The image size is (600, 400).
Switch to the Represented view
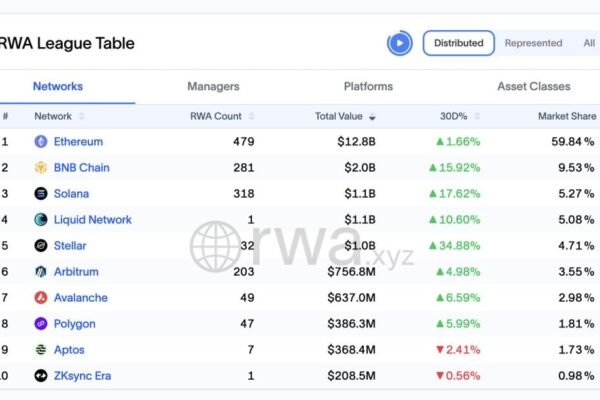coord(533,43)
